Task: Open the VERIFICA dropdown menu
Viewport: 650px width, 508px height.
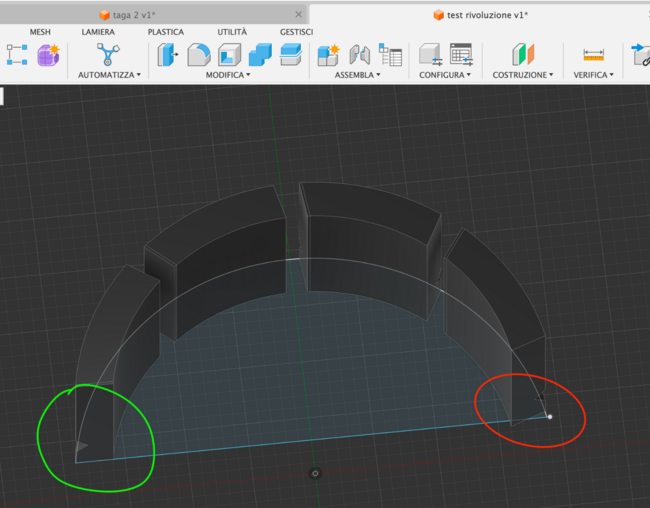Action: (594, 75)
